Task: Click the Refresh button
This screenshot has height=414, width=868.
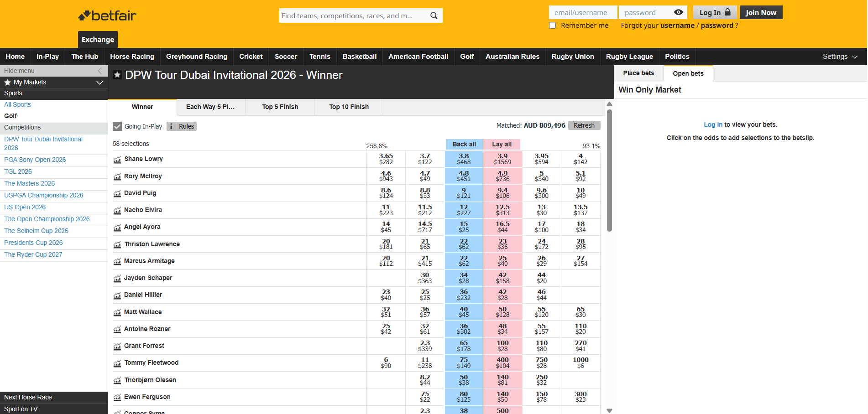Action: click(584, 125)
